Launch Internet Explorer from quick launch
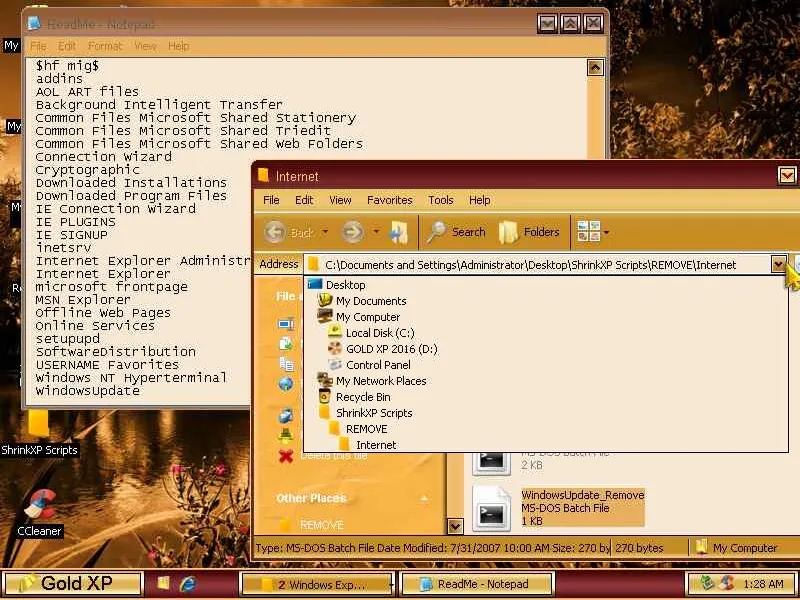The width and height of the screenshot is (800, 600). click(188, 584)
